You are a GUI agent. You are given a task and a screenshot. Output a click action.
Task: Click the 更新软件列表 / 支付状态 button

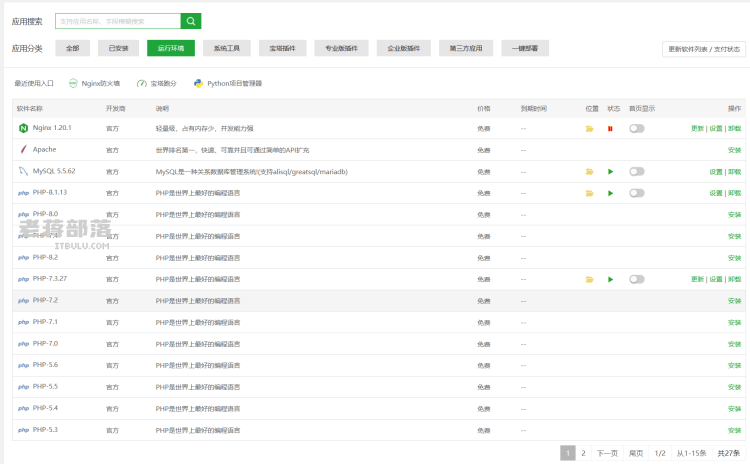pos(704,49)
